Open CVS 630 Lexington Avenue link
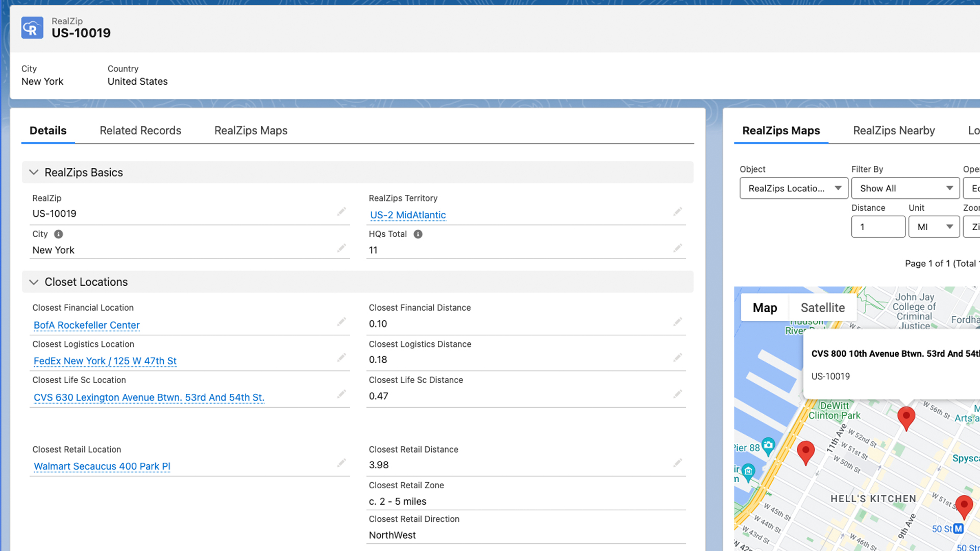The width and height of the screenshot is (980, 551). (149, 397)
